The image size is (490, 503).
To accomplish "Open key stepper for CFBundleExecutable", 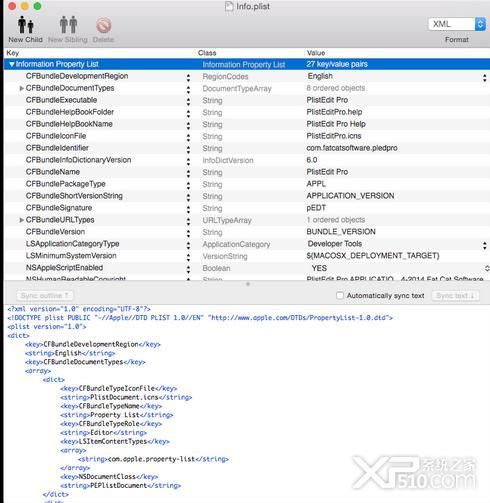I will [188, 102].
